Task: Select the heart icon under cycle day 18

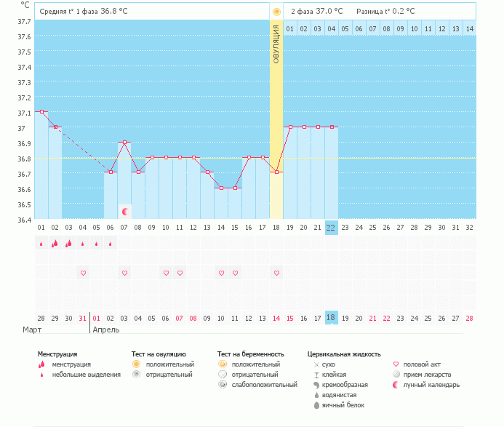Action: (x=276, y=273)
